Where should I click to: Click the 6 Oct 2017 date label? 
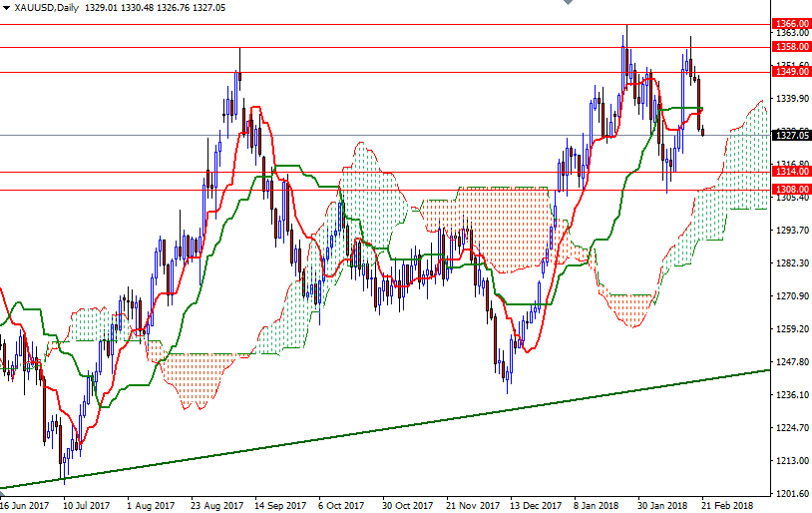[x=340, y=506]
